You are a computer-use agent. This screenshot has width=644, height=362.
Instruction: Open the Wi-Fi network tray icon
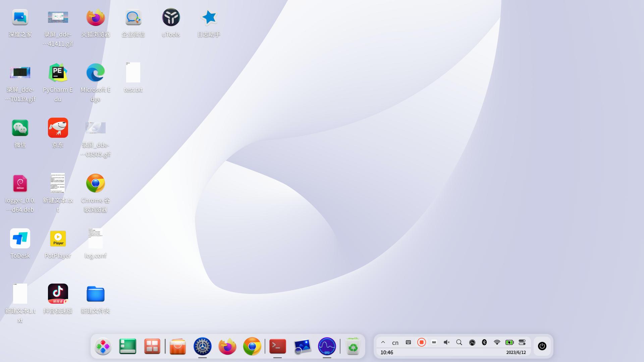(x=496, y=342)
